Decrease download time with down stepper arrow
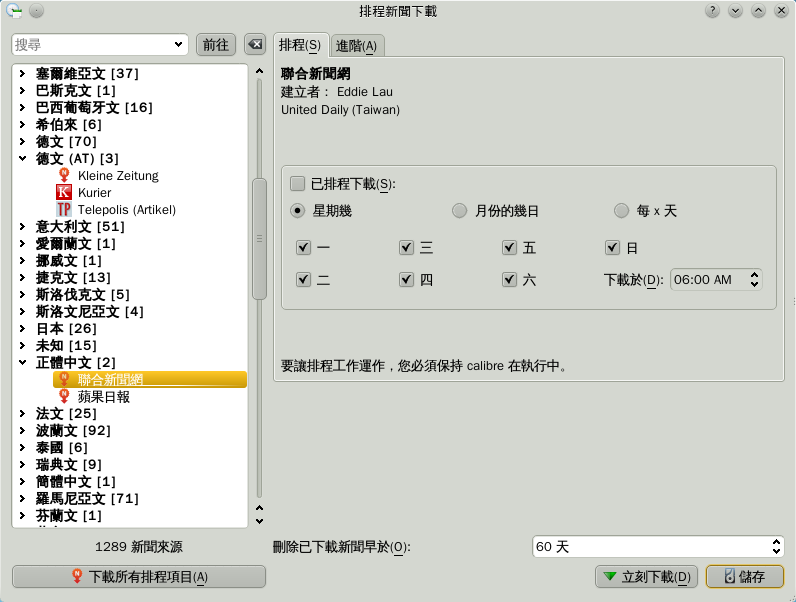 pyautogui.click(x=754, y=284)
